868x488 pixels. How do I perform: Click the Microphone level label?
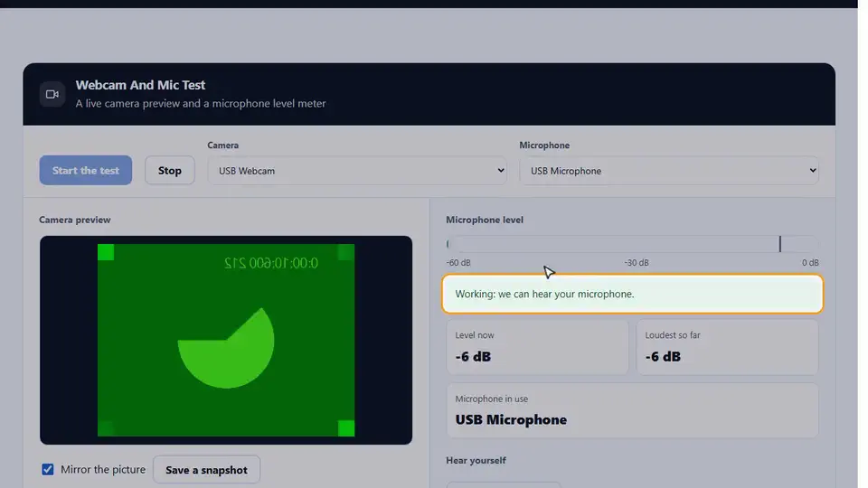click(485, 220)
